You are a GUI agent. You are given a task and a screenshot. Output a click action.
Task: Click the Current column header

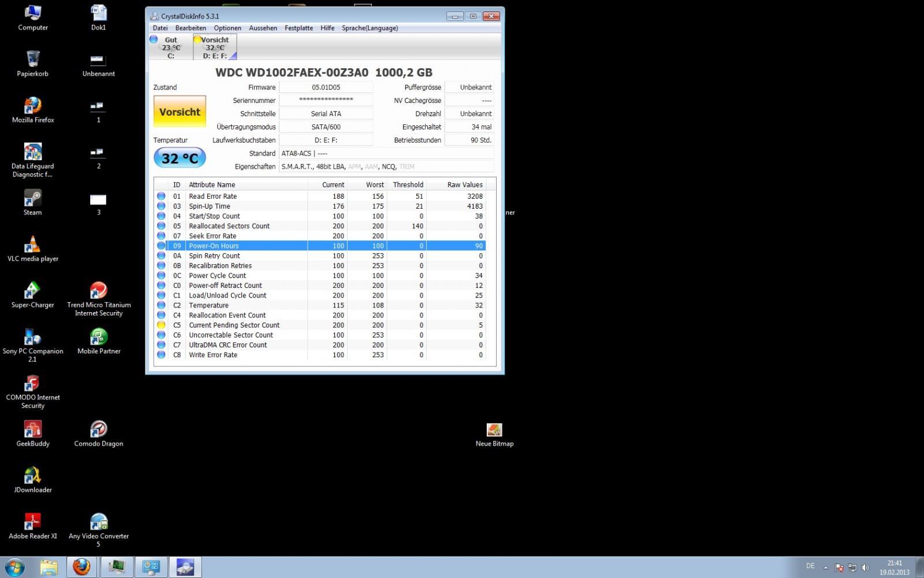click(x=327, y=185)
